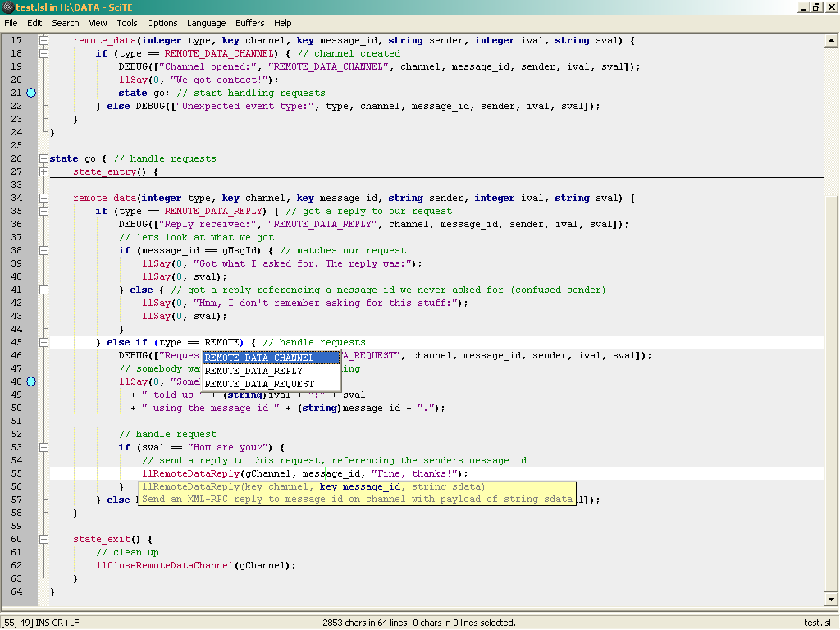Minimize the SciTE window
The height and width of the screenshot is (630, 840).
pyautogui.click(x=803, y=7)
